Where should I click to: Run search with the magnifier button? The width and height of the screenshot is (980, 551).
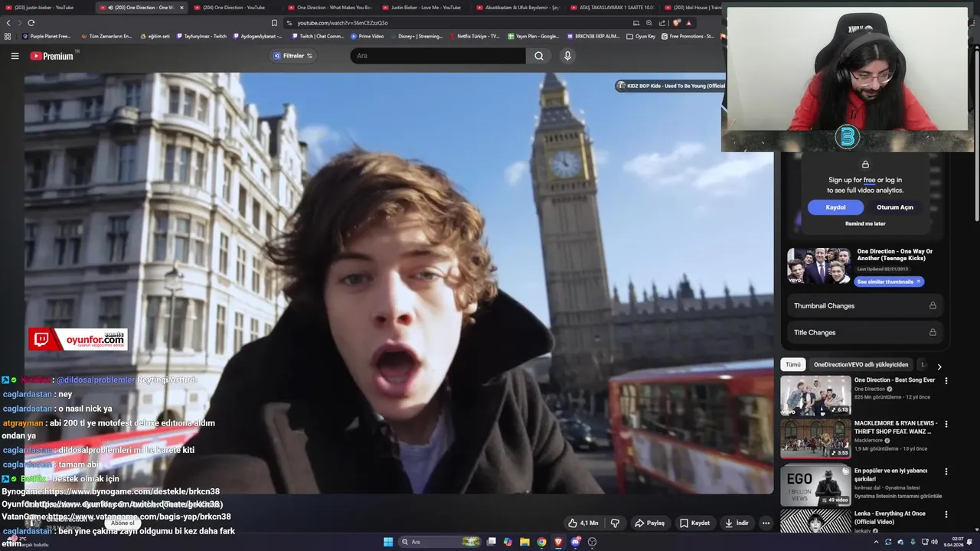coord(539,56)
